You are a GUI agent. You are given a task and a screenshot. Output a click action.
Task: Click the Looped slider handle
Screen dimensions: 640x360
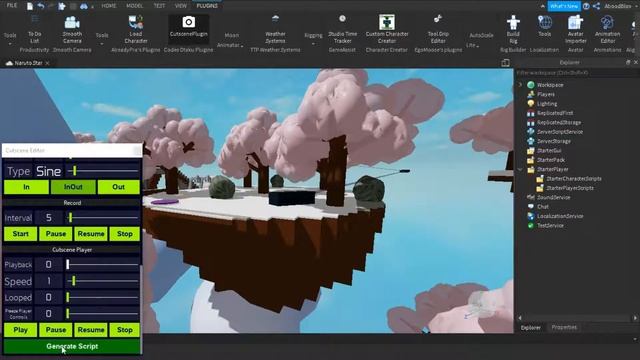(68, 297)
